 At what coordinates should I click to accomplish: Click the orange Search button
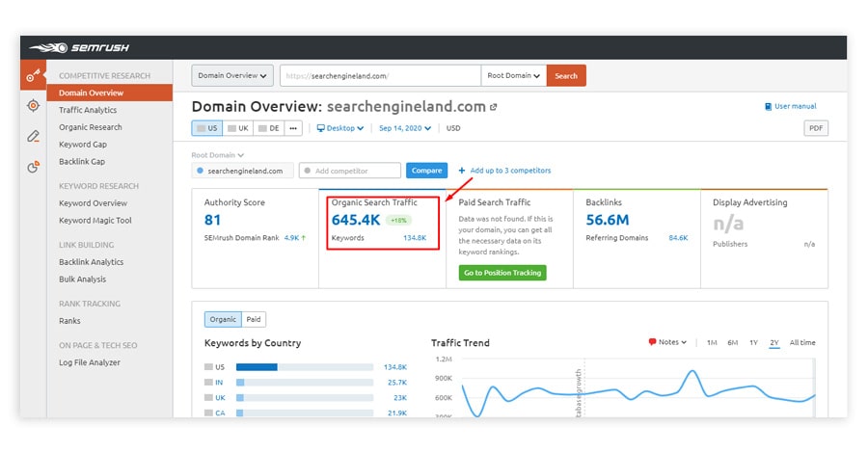click(x=566, y=75)
